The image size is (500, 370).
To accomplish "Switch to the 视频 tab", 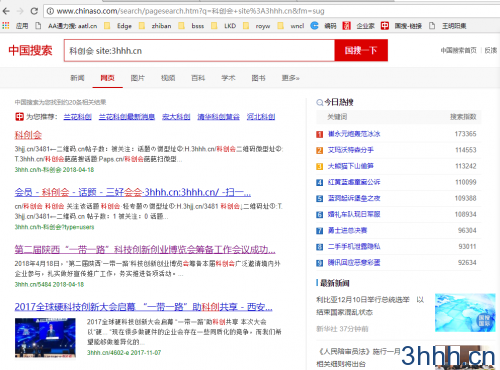I will [x=168, y=78].
